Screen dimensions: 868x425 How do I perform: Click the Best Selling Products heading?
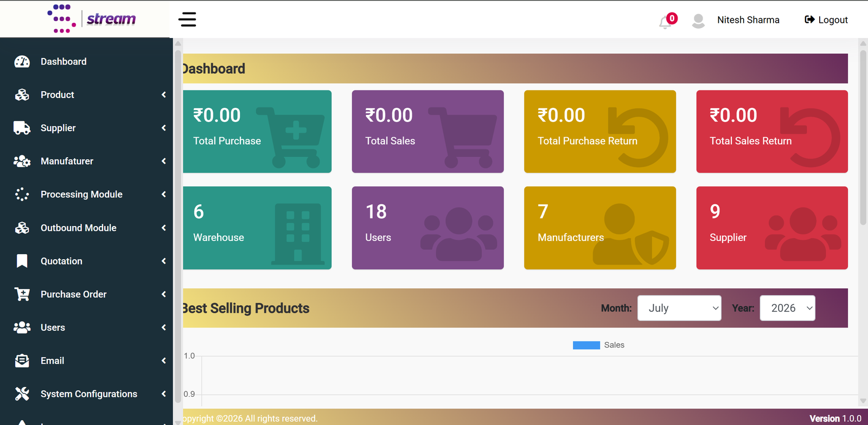coord(246,308)
